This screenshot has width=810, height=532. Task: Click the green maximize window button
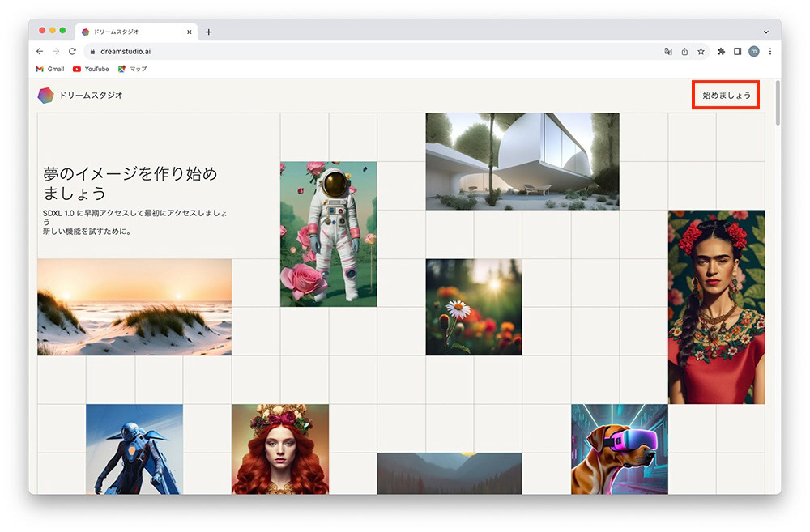tap(62, 31)
